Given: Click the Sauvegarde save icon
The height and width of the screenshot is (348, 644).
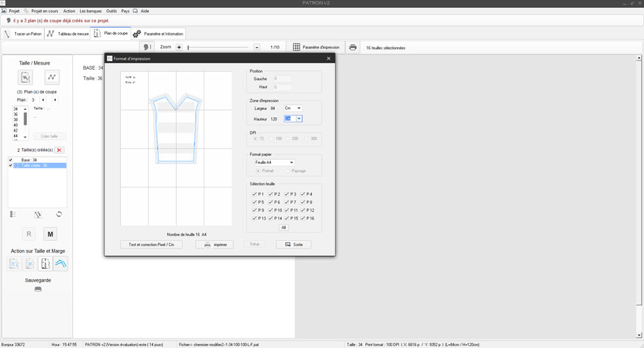Looking at the screenshot, I should click(x=38, y=289).
